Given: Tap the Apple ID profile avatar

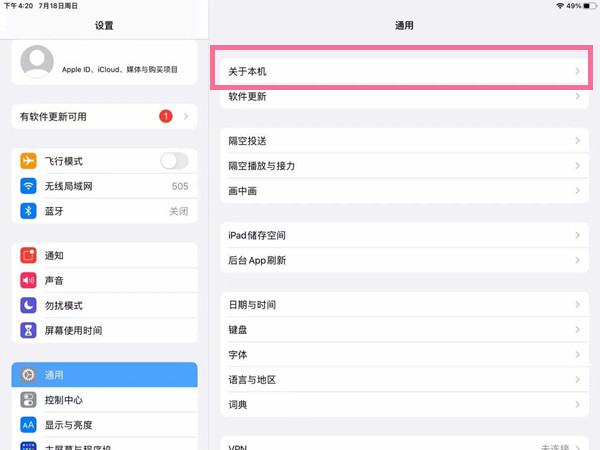Looking at the screenshot, I should point(37,62).
